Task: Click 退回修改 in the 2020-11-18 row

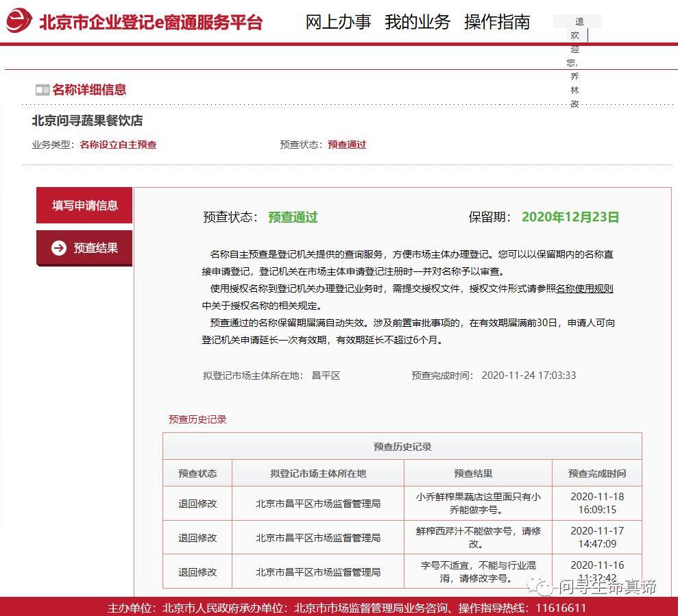Action: (197, 504)
